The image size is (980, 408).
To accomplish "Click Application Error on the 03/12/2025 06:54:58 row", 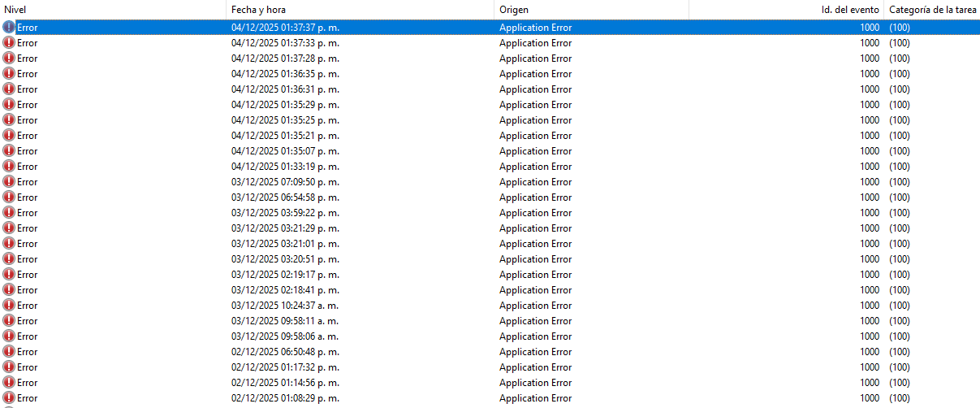I will pyautogui.click(x=535, y=197).
